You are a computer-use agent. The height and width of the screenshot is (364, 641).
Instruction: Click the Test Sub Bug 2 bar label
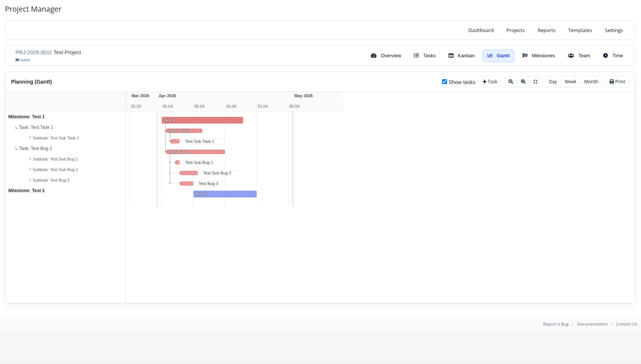pyautogui.click(x=217, y=173)
